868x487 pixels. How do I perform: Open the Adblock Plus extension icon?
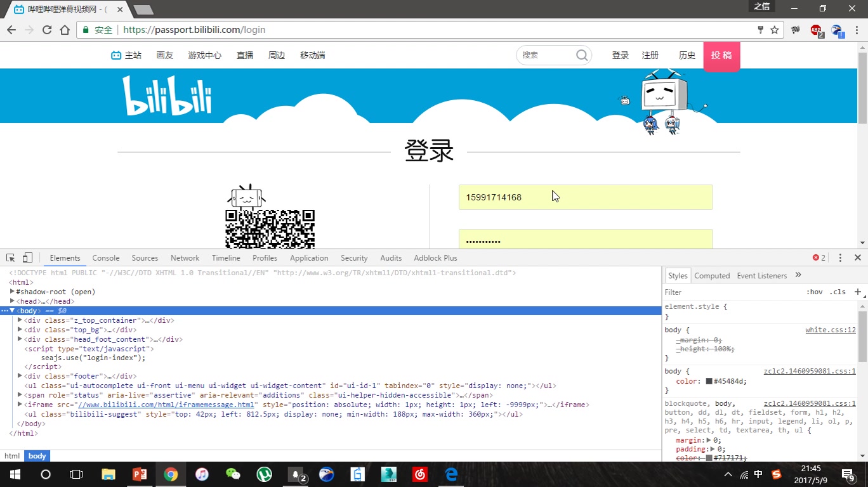817,30
